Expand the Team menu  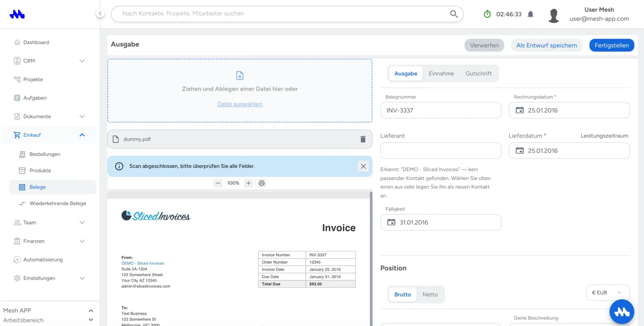pos(82,223)
